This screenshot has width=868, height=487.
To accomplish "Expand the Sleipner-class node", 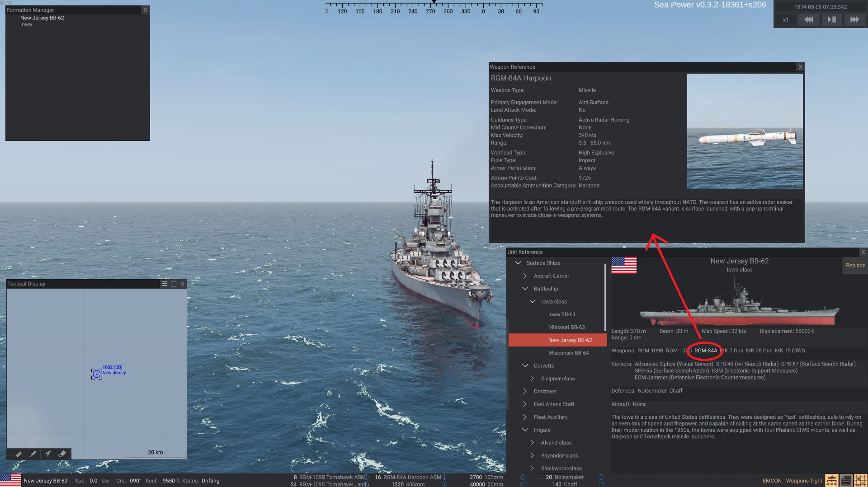I will (532, 379).
